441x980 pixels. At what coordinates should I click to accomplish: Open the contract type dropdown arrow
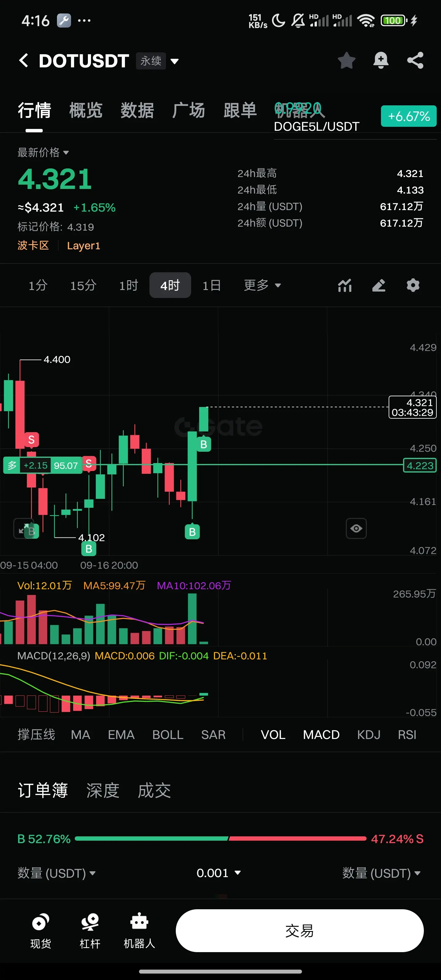pos(175,61)
